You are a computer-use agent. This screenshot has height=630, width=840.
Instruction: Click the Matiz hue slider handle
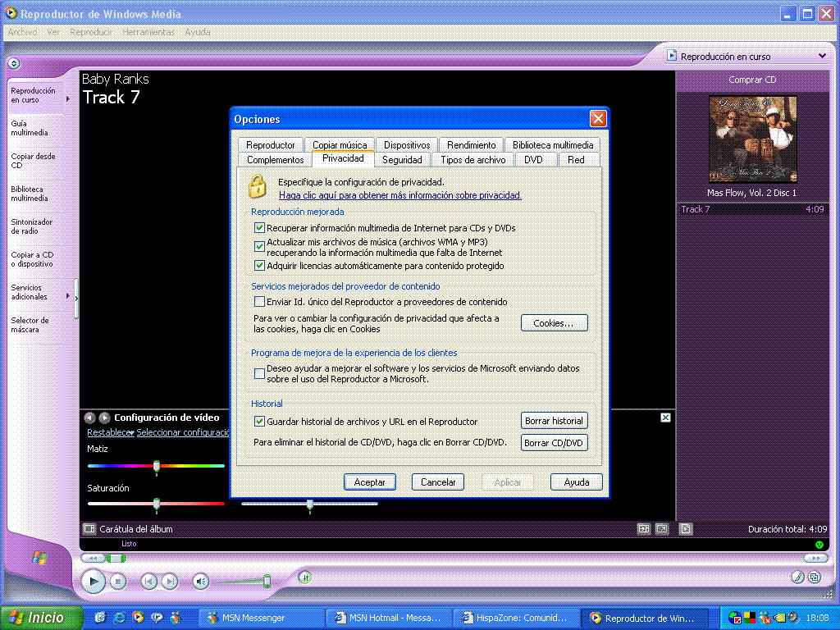(157, 466)
